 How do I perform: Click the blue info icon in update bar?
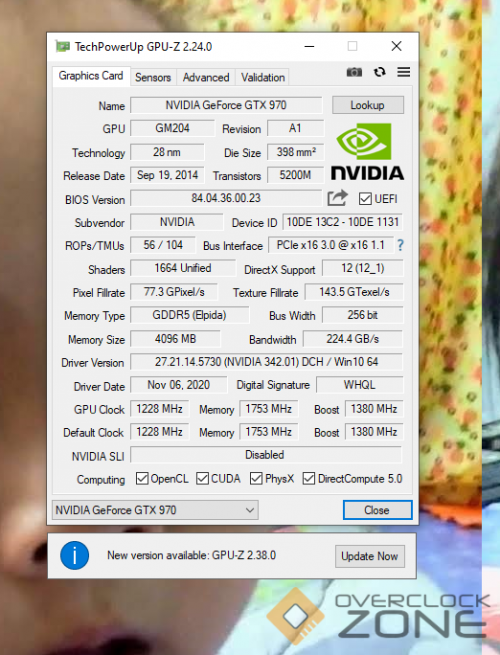coord(74,556)
